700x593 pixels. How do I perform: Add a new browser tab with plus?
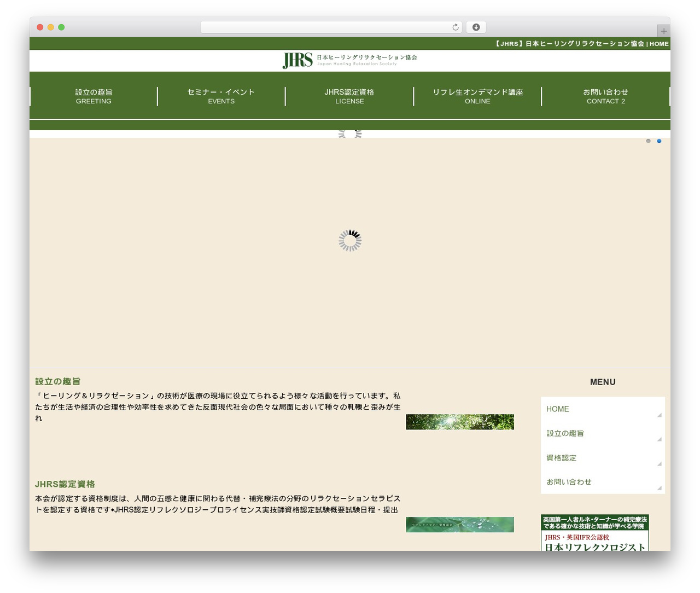[663, 31]
